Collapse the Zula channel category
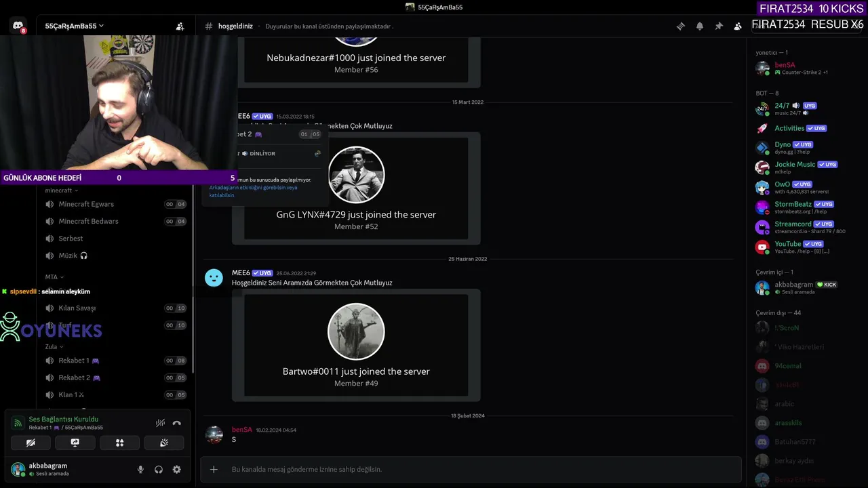The image size is (868, 488). point(54,346)
